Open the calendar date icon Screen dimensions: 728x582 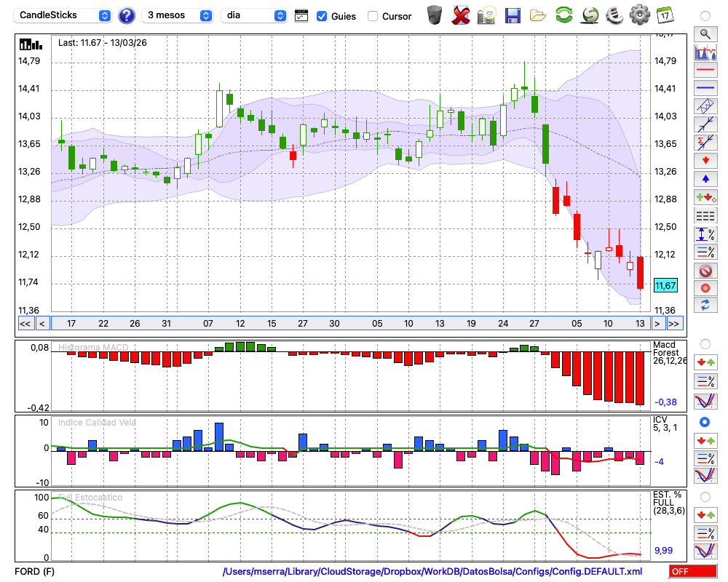click(x=665, y=15)
